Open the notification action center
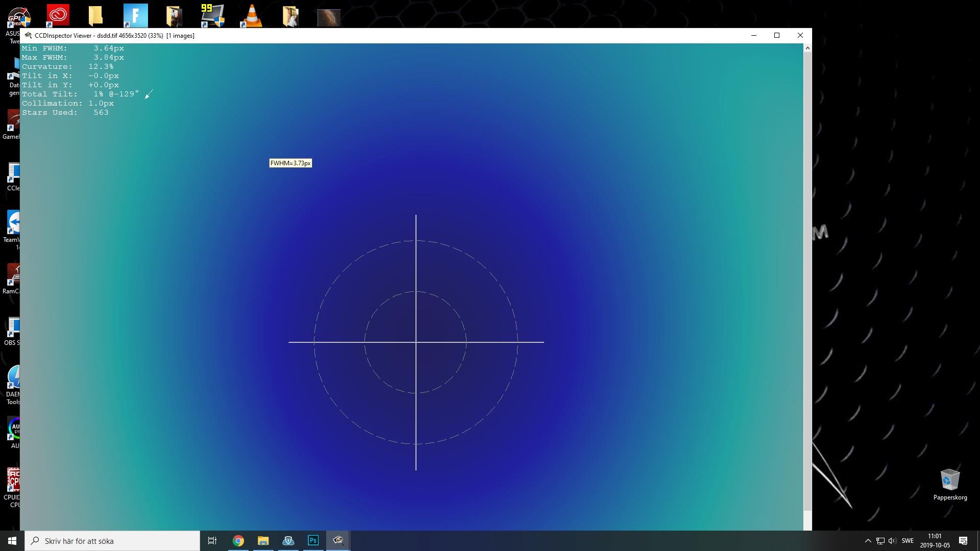The image size is (980, 551). 963,541
